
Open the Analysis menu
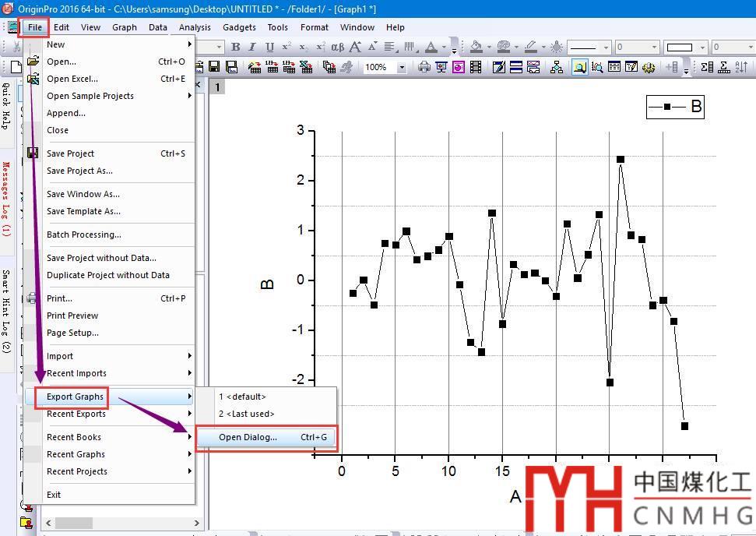(x=195, y=27)
